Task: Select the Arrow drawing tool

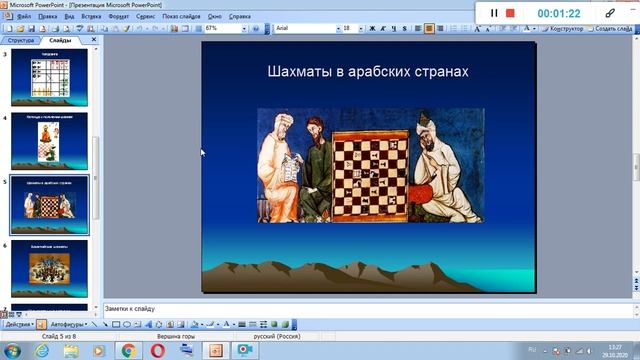Action: pyautogui.click(x=105, y=324)
